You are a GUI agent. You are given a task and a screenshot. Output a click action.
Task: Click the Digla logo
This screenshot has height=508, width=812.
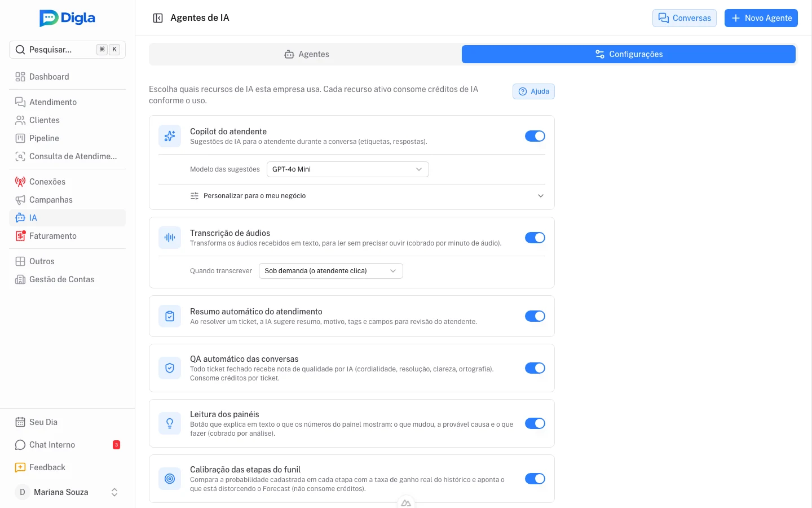pyautogui.click(x=67, y=18)
